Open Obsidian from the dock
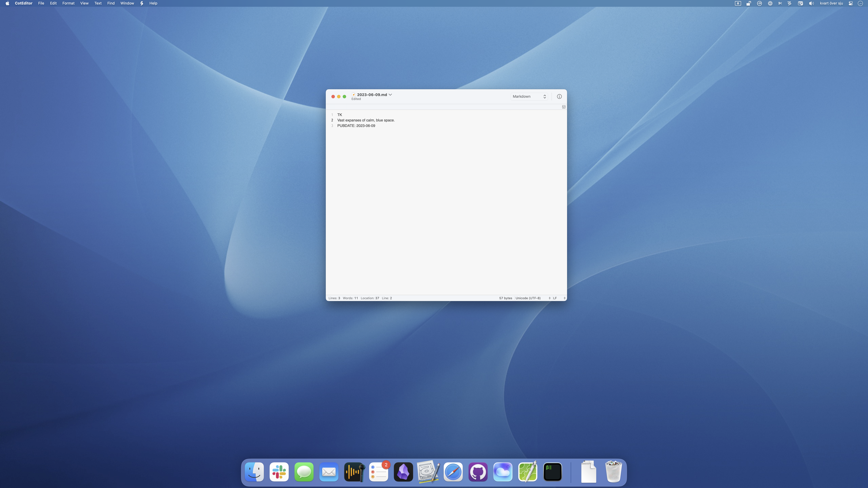The height and width of the screenshot is (488, 868). click(403, 472)
